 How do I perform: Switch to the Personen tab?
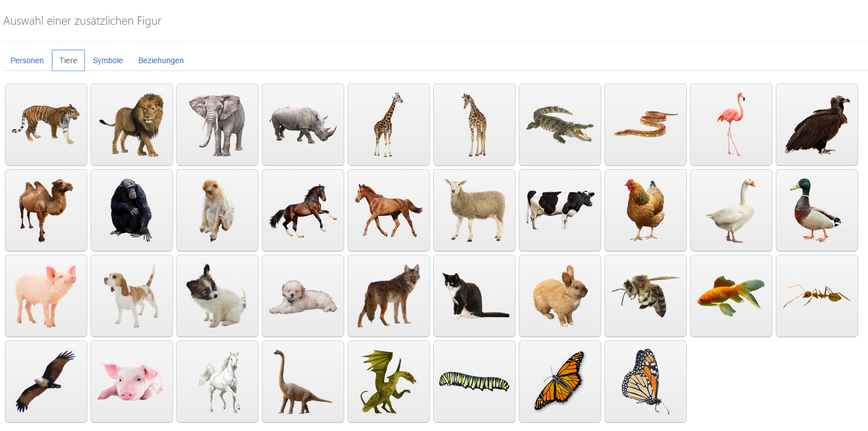pyautogui.click(x=27, y=60)
